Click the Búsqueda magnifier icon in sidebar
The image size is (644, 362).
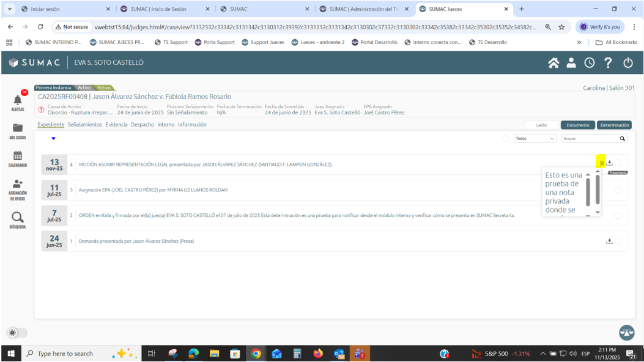(18, 217)
